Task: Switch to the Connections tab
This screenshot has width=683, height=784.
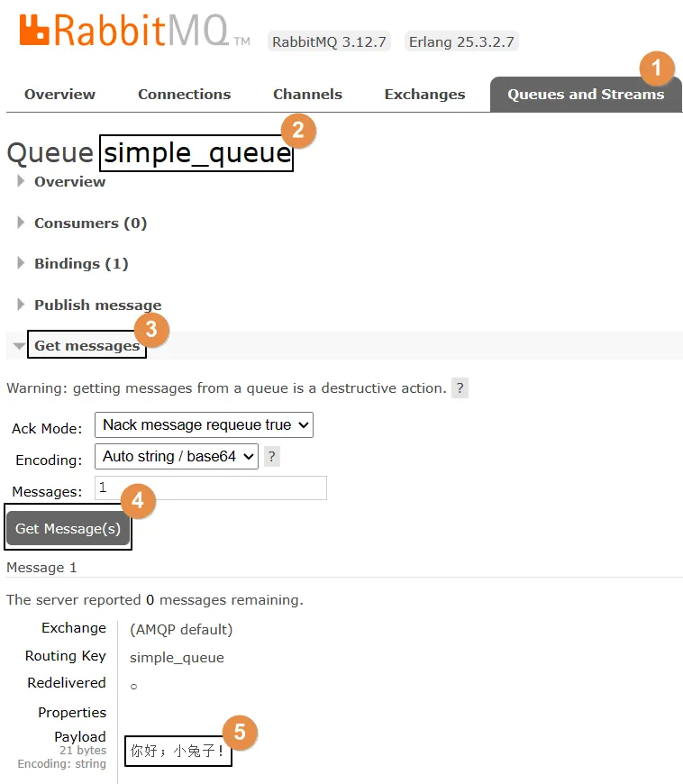Action: [184, 95]
